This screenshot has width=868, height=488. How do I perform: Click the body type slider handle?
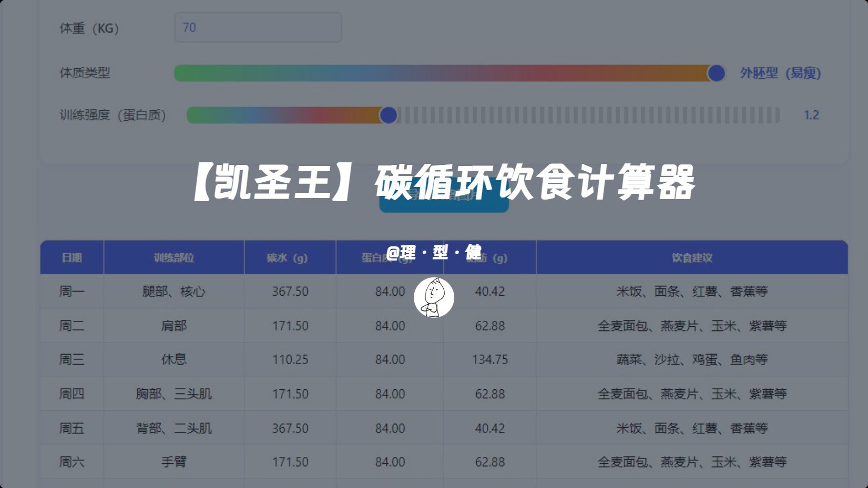pyautogui.click(x=716, y=73)
